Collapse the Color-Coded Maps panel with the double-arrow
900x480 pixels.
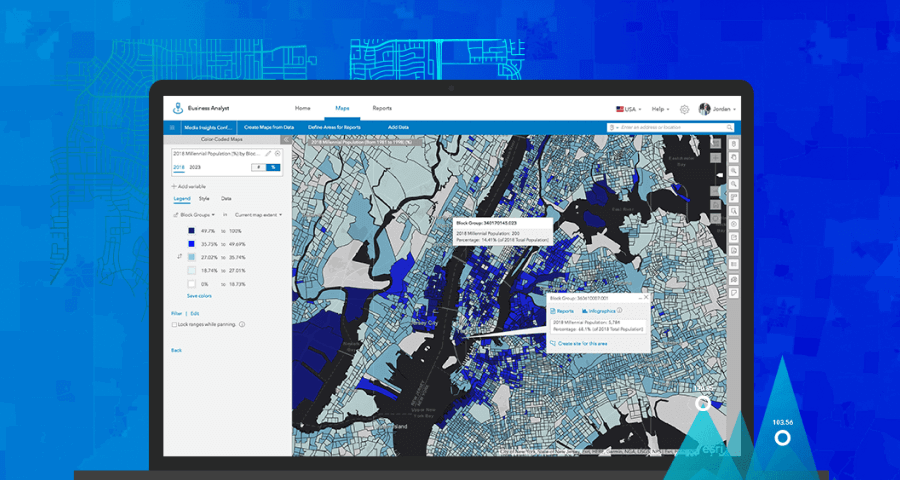coord(285,140)
